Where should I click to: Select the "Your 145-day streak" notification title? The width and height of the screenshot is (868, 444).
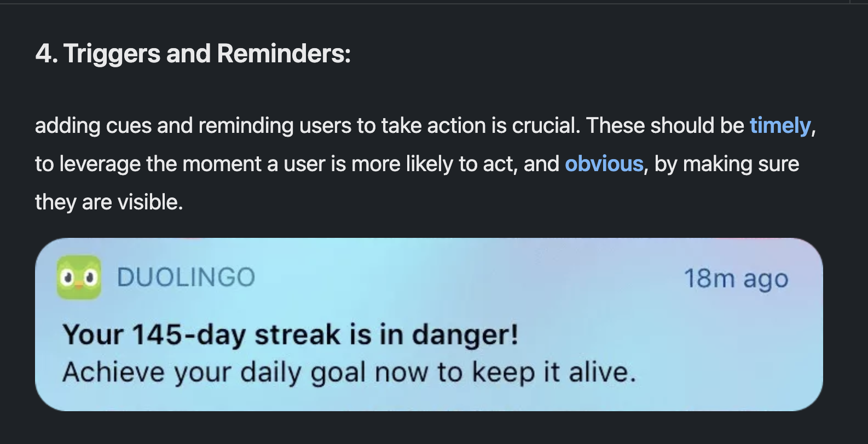point(290,334)
